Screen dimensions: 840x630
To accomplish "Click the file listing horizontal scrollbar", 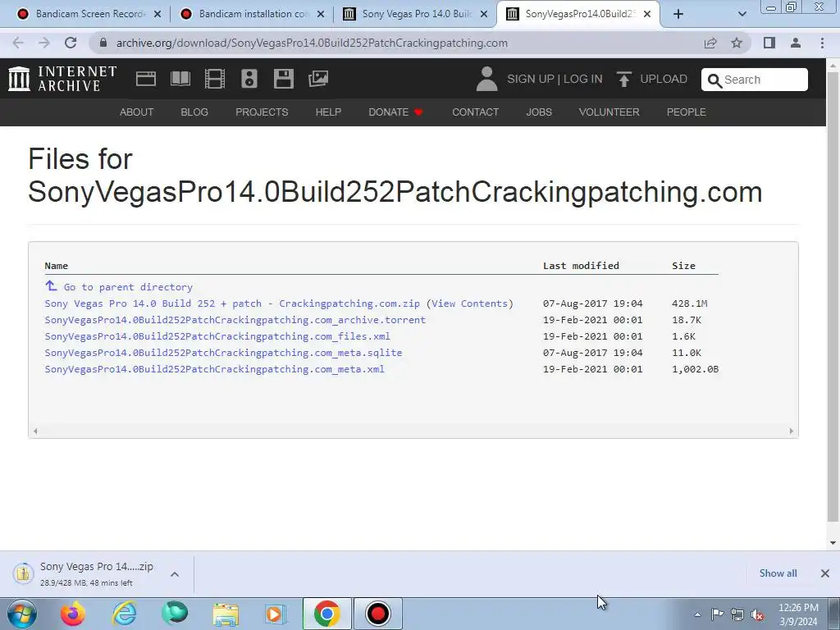I will pos(413,431).
